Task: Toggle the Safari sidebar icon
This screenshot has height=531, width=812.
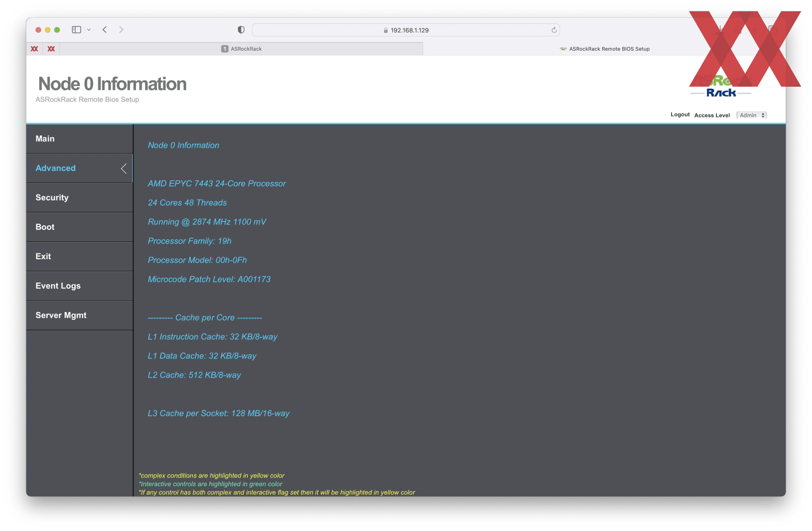Action: 76,30
